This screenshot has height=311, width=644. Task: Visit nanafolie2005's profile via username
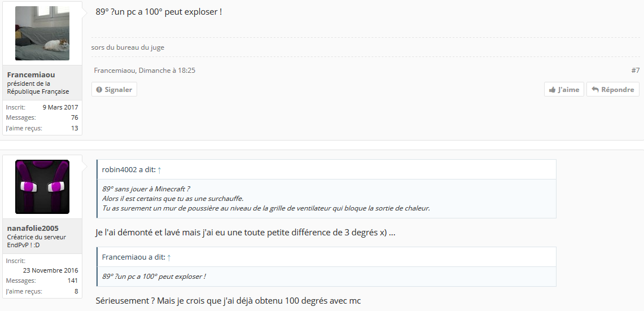click(33, 228)
